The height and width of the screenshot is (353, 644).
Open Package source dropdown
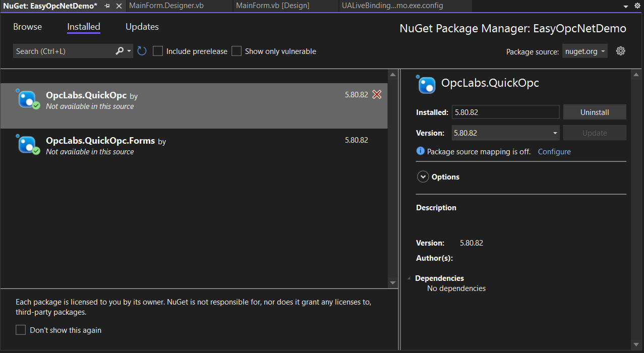(x=585, y=51)
